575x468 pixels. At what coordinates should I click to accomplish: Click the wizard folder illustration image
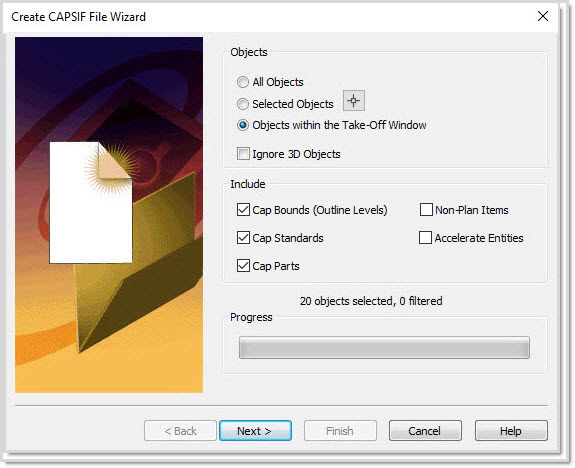109,215
